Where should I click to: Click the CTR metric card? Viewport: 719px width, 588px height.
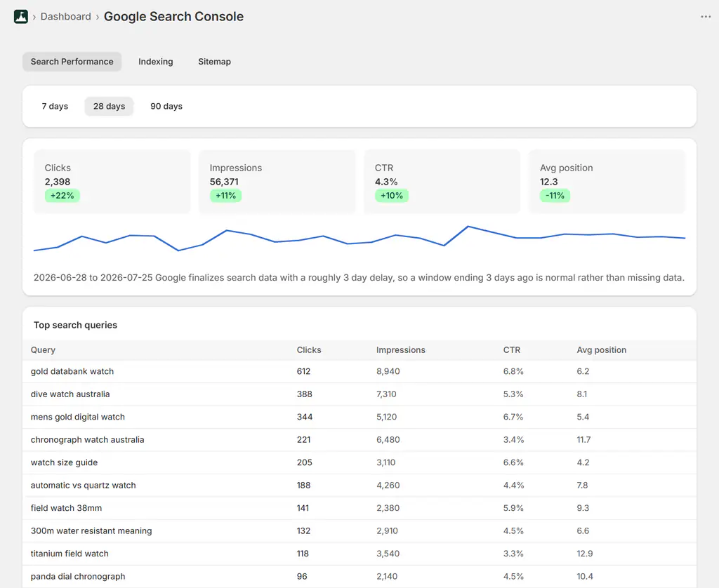pyautogui.click(x=442, y=182)
